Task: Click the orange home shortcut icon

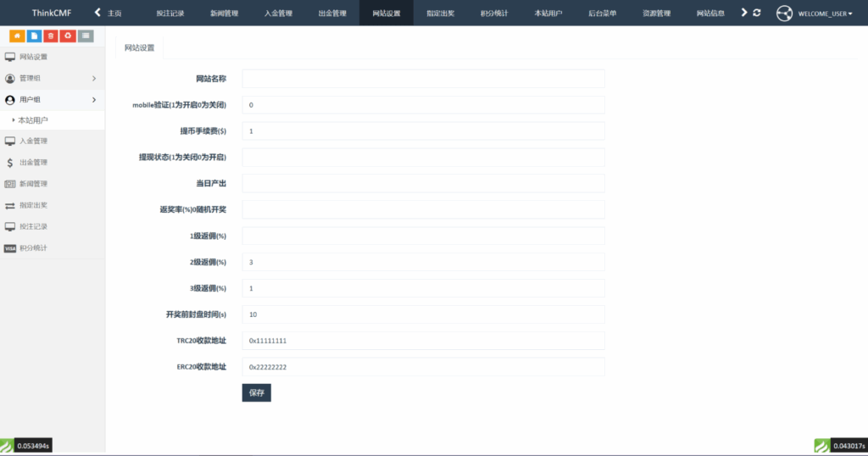Action: (x=17, y=36)
